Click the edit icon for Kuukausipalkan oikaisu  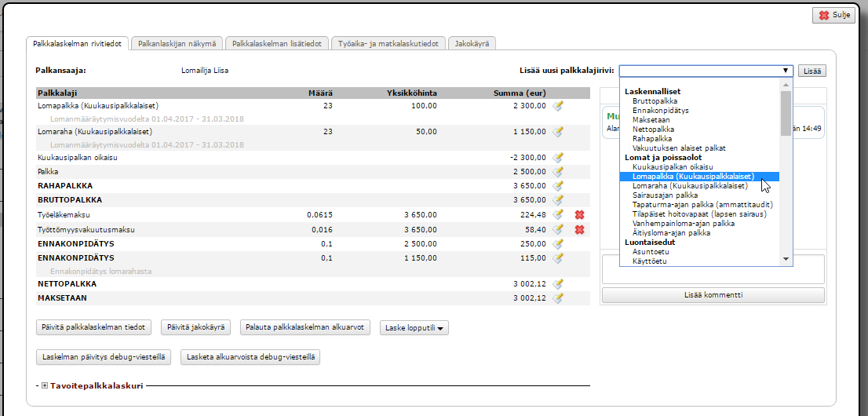tap(558, 157)
